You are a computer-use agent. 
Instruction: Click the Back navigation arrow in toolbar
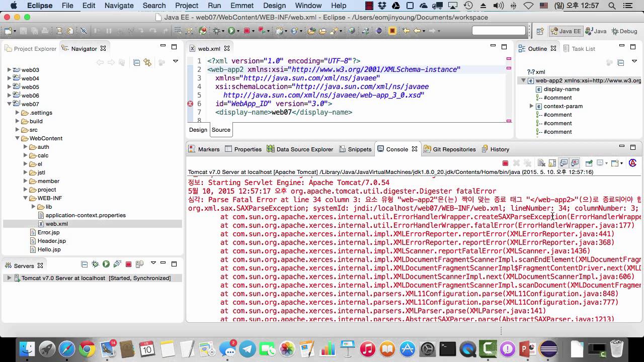(417, 31)
